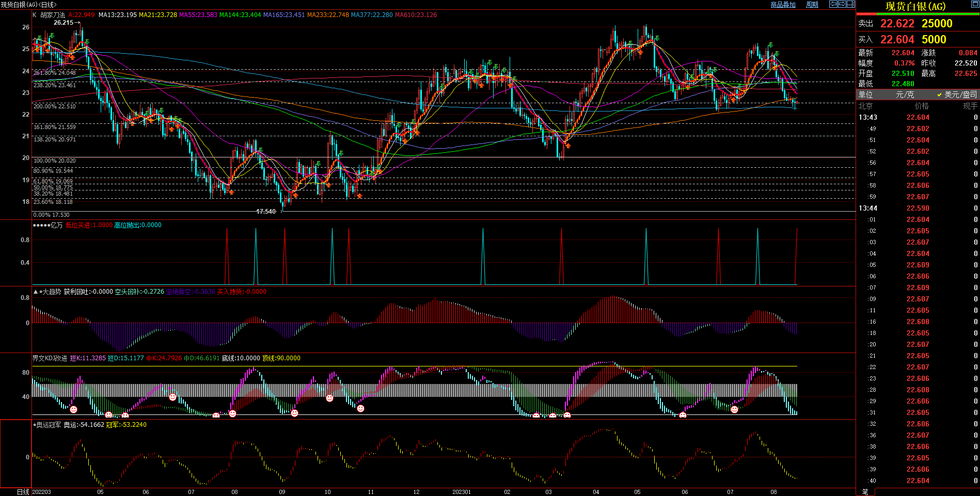Select the 美元/盎司 unit option
This screenshot has height=496, width=980.
(x=957, y=94)
